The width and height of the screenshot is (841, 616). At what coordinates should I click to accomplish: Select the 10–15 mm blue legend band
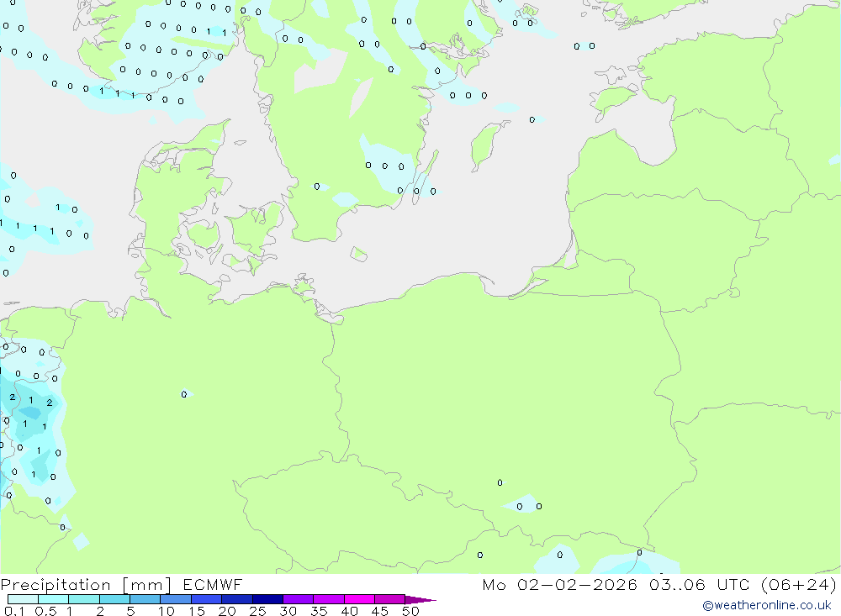click(x=176, y=599)
